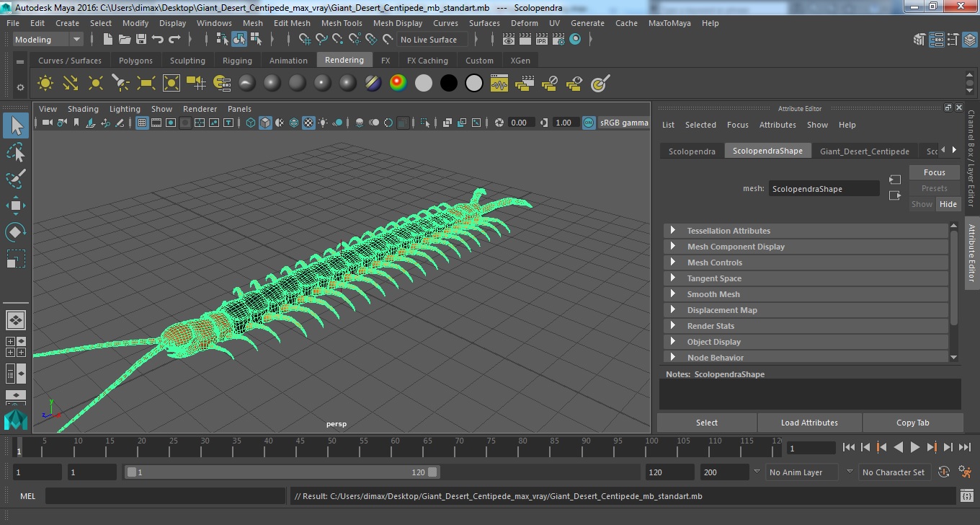
Task: Open viewport Shading menu
Action: coord(83,109)
